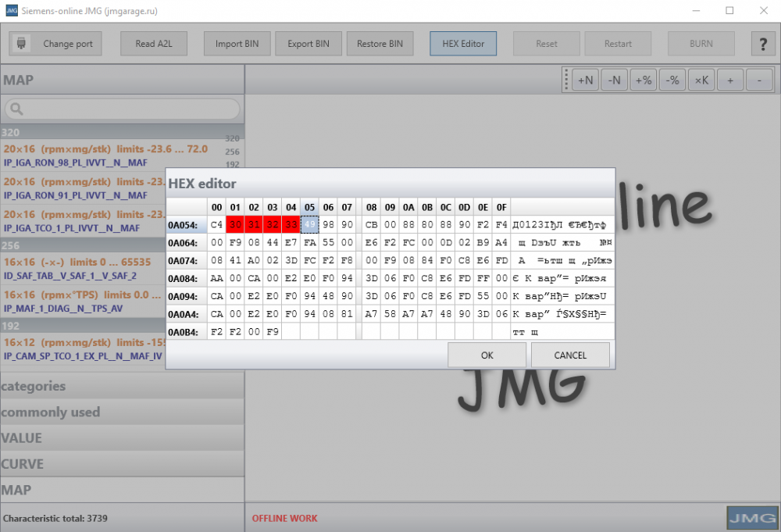
Task: Select map IP_MAF_1_DIAG__N__TPS_AV
Action: tap(63, 309)
